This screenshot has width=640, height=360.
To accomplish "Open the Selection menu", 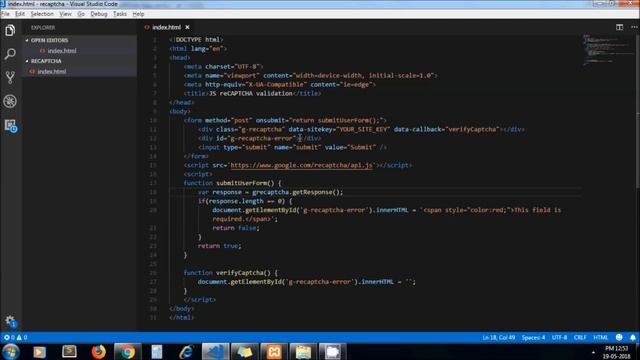I will pos(42,14).
